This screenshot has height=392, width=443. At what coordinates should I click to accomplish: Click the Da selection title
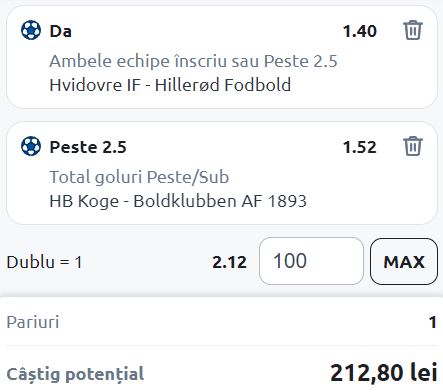[61, 31]
